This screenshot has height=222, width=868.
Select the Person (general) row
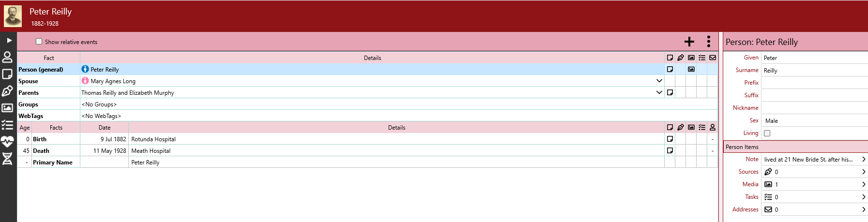pyautogui.click(x=367, y=69)
